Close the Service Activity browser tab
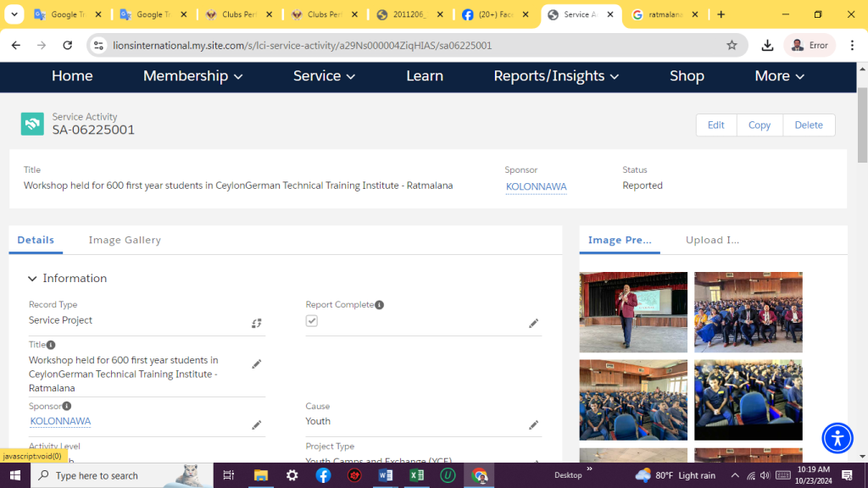The width and height of the screenshot is (868, 488). (x=610, y=14)
